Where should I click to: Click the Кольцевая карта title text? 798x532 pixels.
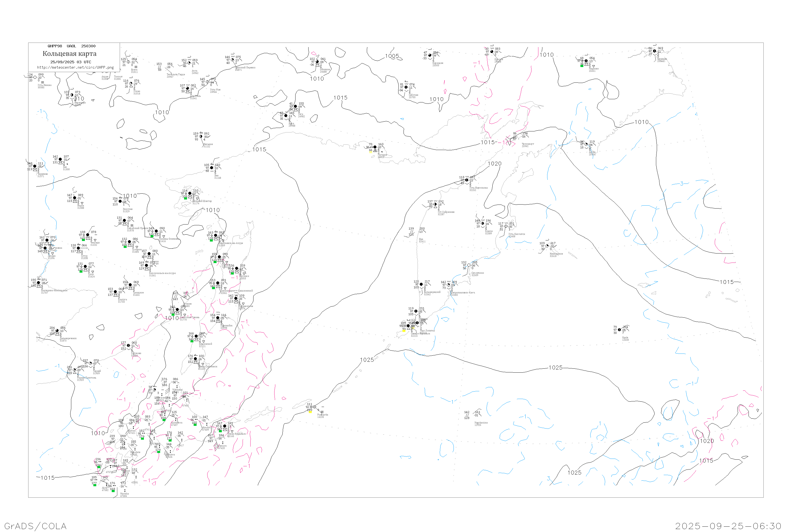tap(69, 54)
